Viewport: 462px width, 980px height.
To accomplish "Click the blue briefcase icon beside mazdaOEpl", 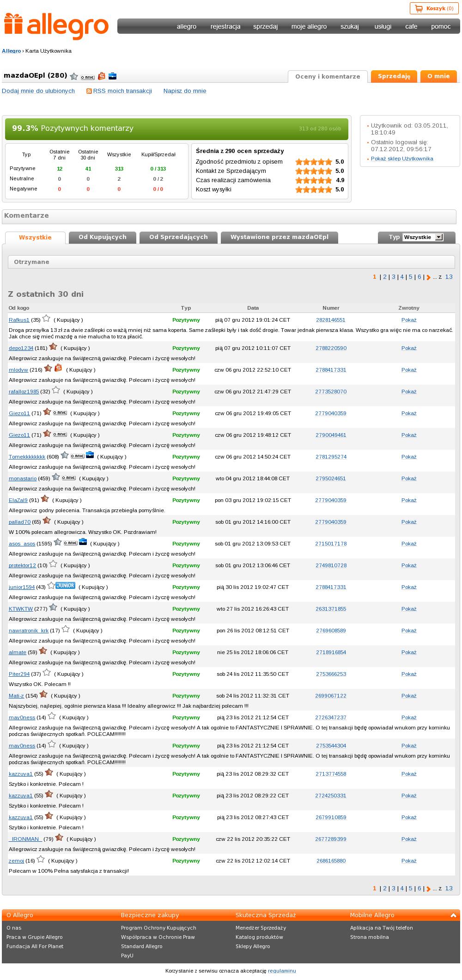I will click(112, 76).
